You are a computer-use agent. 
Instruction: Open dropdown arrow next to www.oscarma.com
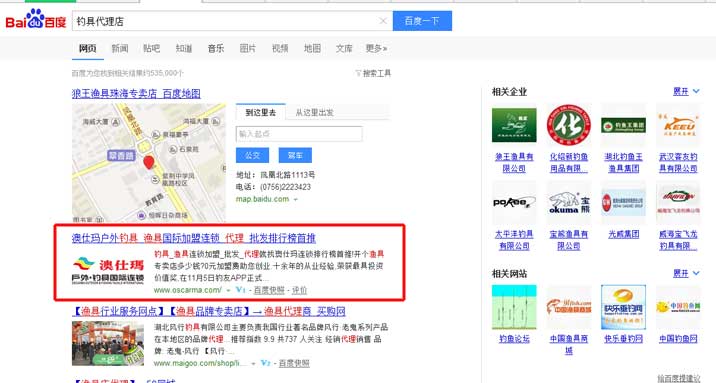228,290
